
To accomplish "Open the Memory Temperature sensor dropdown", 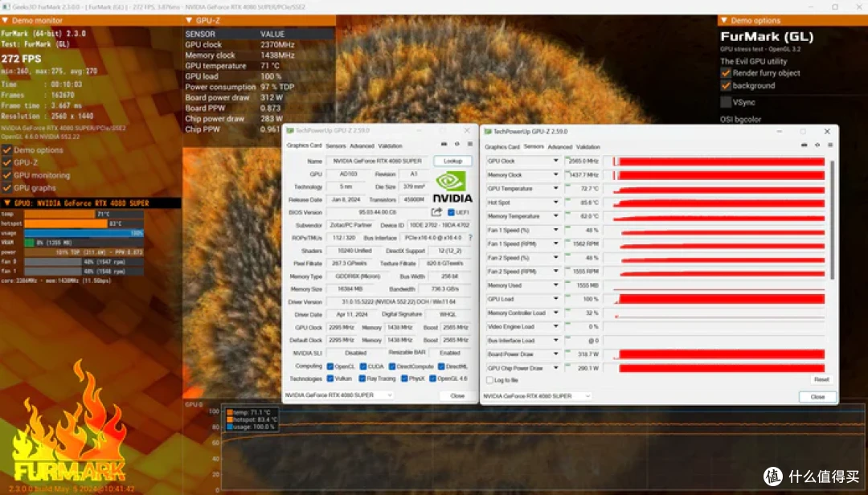I will (556, 216).
